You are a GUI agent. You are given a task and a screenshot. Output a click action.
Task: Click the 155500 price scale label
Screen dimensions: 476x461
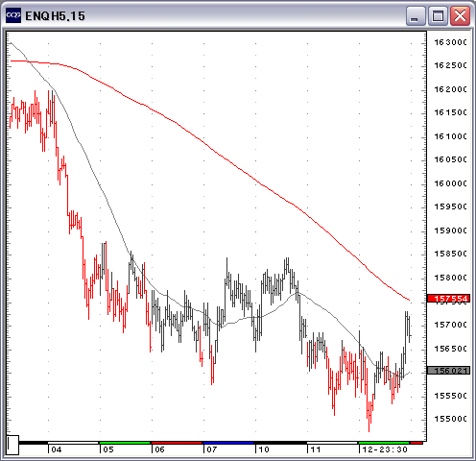pos(450,396)
